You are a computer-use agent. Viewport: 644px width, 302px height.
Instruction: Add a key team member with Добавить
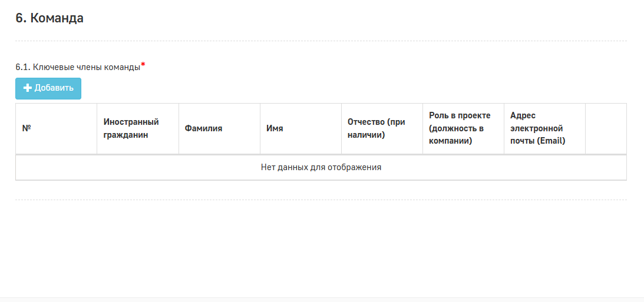pyautogui.click(x=48, y=88)
